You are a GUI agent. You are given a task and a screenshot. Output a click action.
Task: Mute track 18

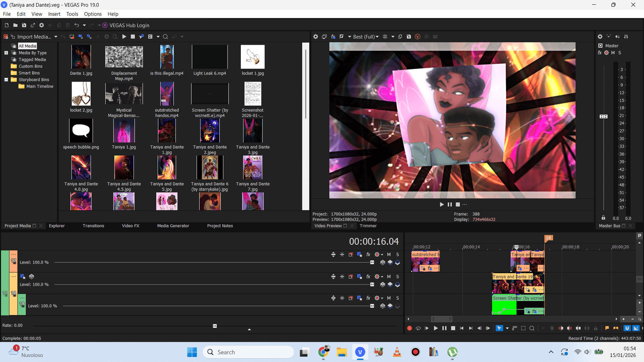point(389,277)
